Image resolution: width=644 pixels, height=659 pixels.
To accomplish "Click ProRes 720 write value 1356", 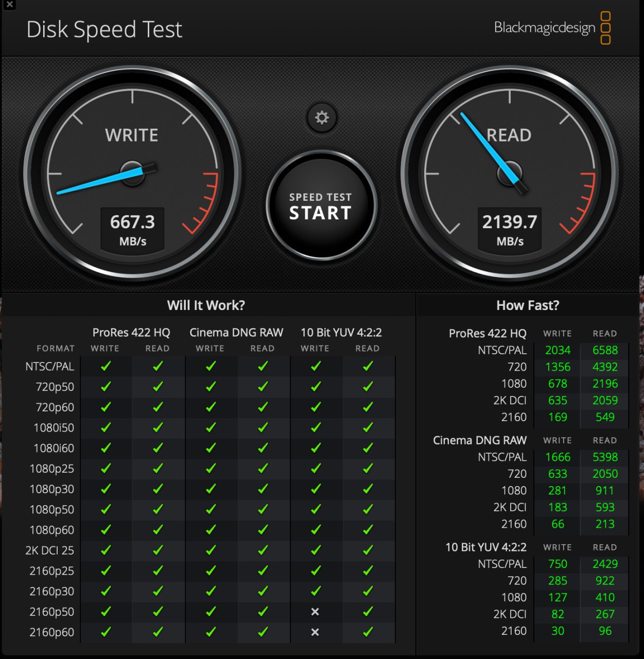I will (x=558, y=367).
